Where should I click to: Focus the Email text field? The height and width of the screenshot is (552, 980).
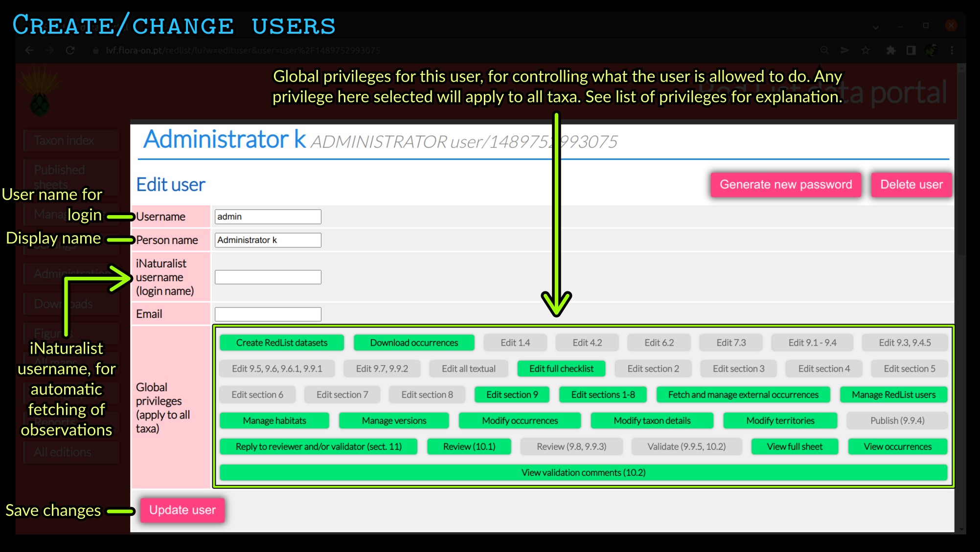click(x=268, y=314)
